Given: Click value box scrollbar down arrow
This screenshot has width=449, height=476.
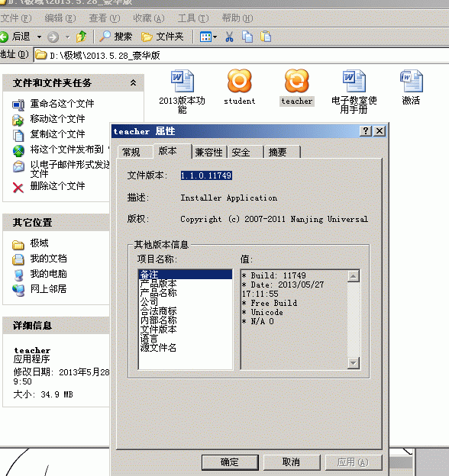Looking at the screenshot, I should pos(354,363).
